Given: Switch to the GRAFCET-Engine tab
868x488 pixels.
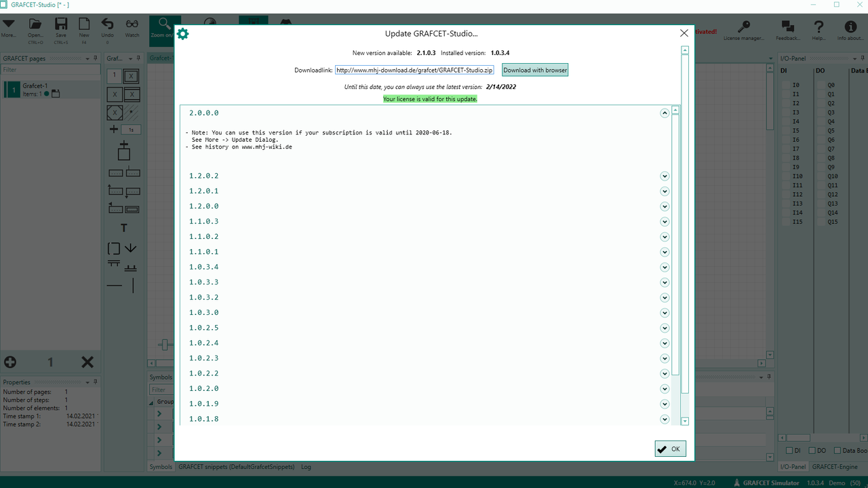Looking at the screenshot, I should (835, 467).
